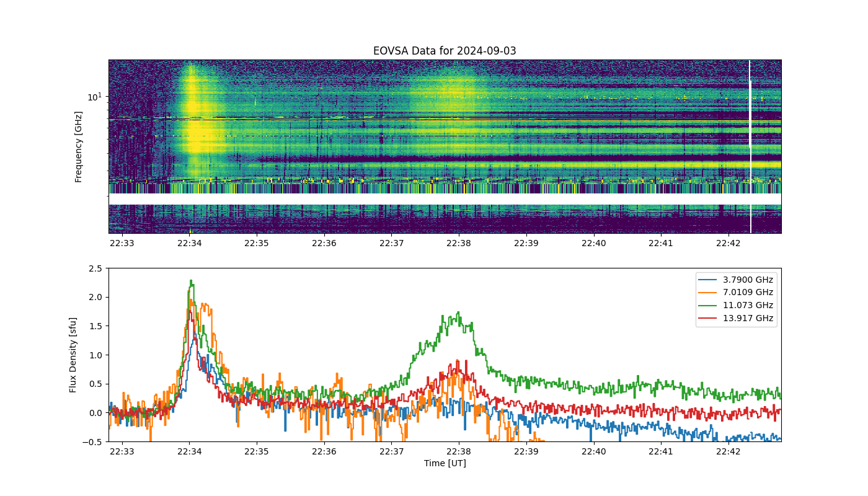Click the 1.5 tick on the flux axis
The image size is (868, 496).
coord(95,326)
